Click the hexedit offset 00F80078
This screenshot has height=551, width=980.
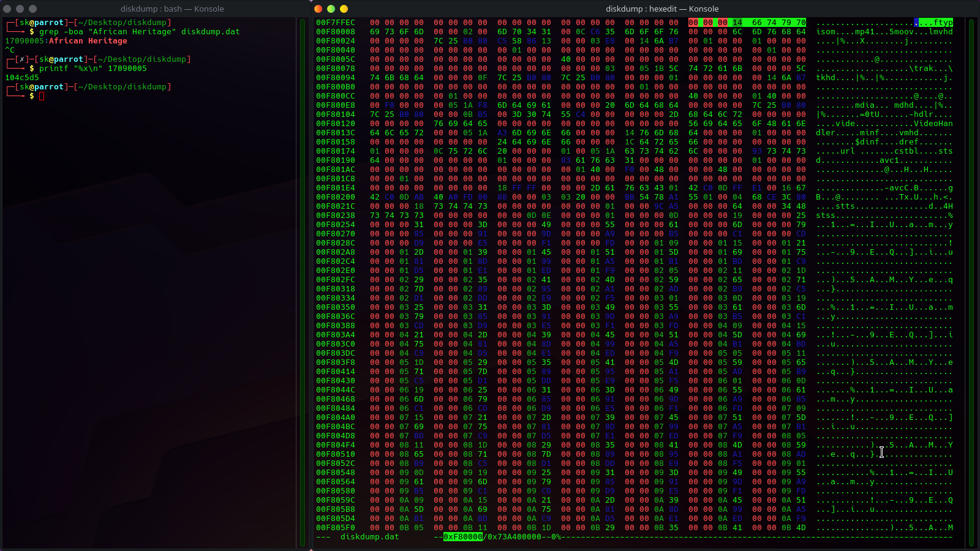coord(336,69)
